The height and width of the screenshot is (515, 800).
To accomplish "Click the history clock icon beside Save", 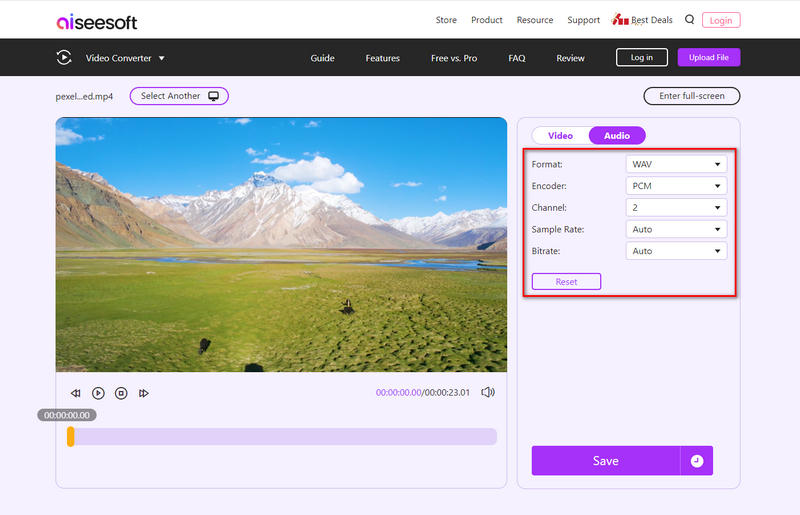I will (697, 461).
